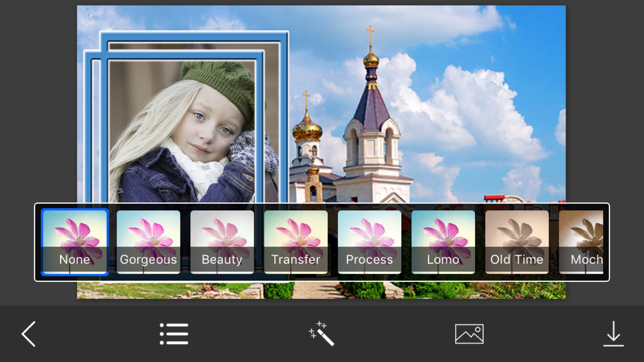Tap the back arrow icon
This screenshot has height=362, width=644.
(29, 334)
